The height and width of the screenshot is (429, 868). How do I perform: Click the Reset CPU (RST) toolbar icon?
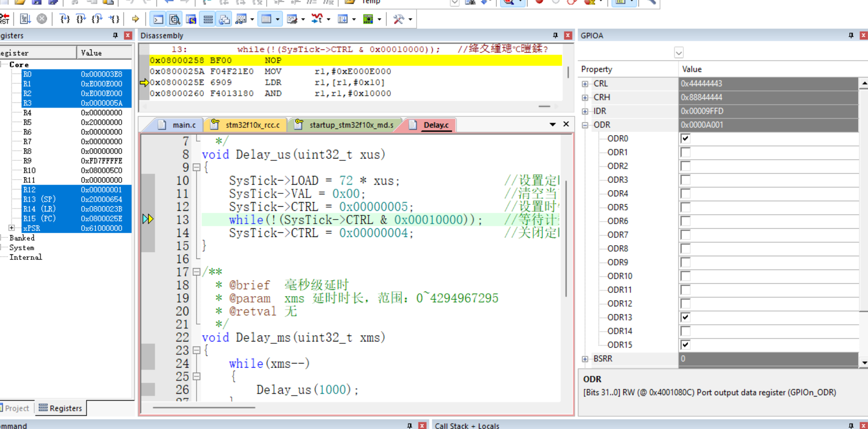tap(5, 19)
